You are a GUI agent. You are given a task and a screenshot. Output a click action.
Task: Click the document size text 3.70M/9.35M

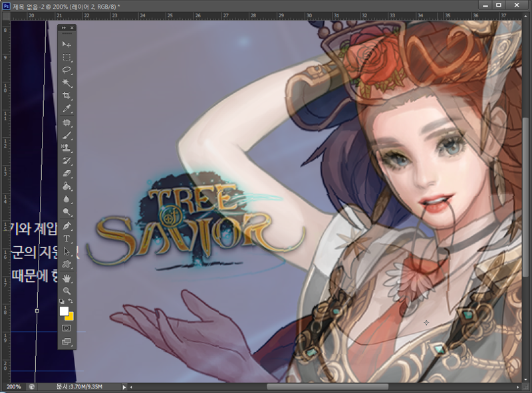coord(79,386)
